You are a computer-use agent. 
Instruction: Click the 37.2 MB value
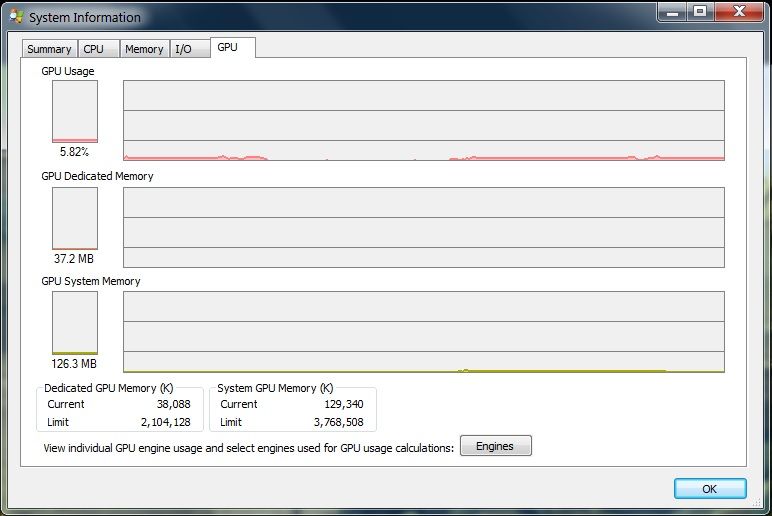point(74,259)
